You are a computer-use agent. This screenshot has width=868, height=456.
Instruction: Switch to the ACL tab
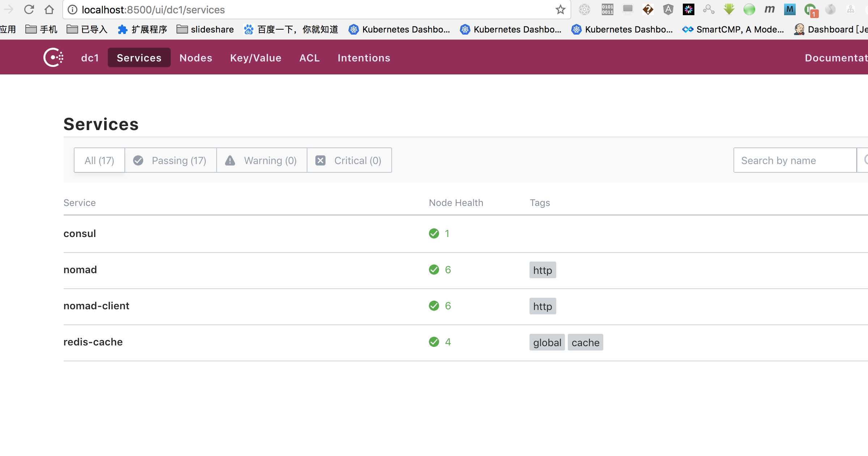(x=310, y=58)
